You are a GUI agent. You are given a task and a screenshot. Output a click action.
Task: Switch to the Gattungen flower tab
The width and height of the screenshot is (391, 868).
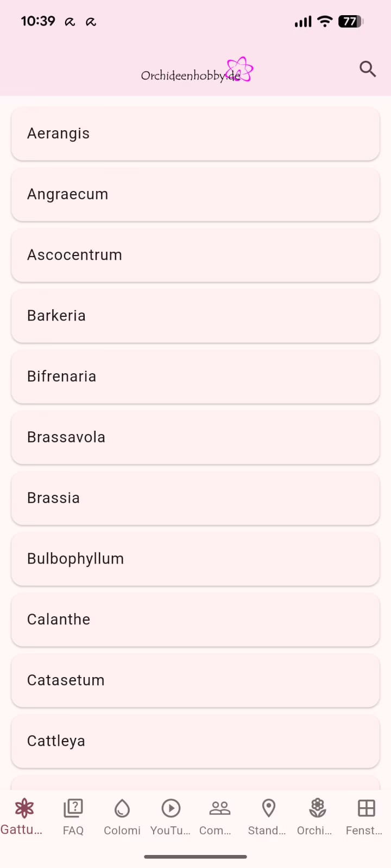pos(24,808)
